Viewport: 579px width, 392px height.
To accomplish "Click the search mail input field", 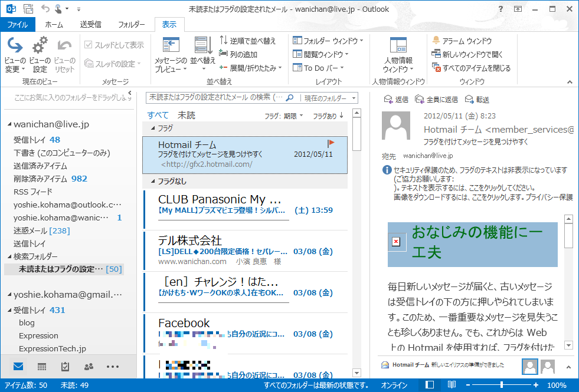I will coord(216,98).
